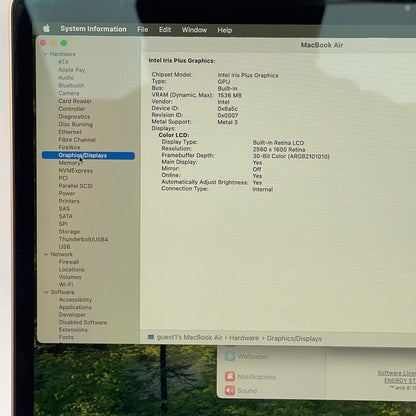This screenshot has height=416, width=416.
Task: Open the Apple menu icon
Action: coord(47,28)
